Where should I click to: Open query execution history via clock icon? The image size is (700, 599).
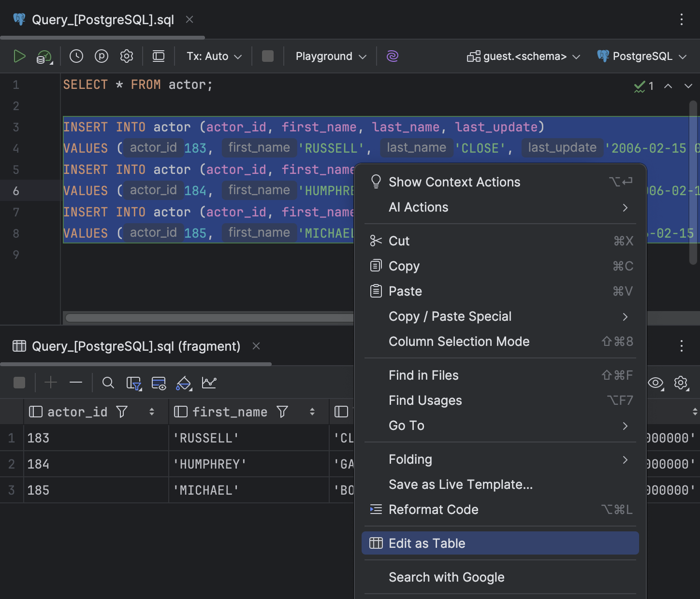click(76, 56)
